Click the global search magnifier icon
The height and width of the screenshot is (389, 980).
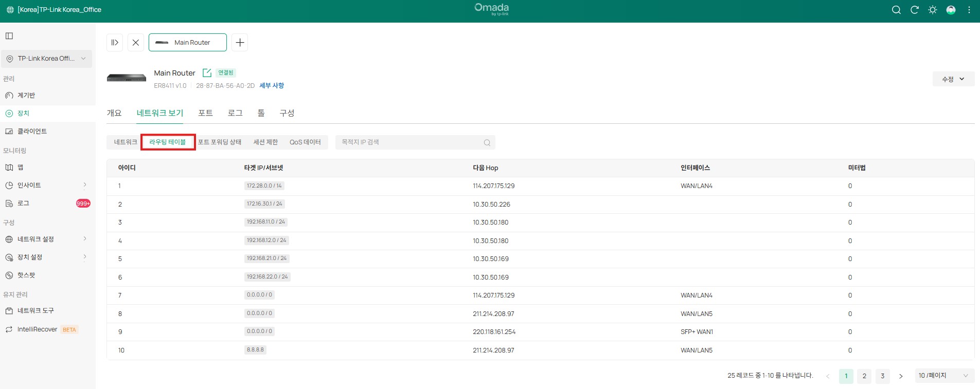[896, 10]
